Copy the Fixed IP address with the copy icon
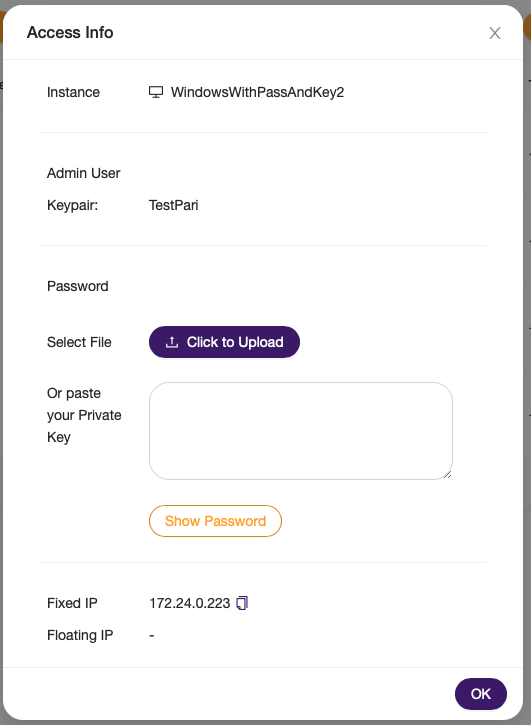Viewport: 531px width, 725px height. click(x=242, y=603)
